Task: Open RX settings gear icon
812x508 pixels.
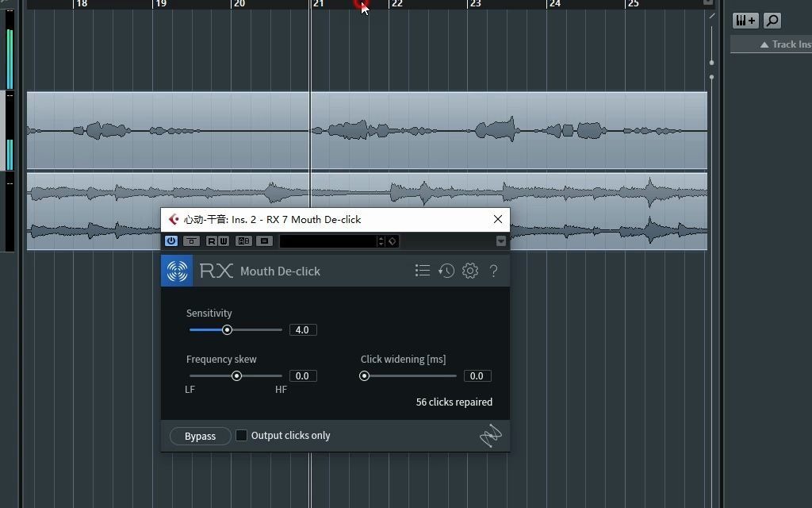Action: (470, 271)
